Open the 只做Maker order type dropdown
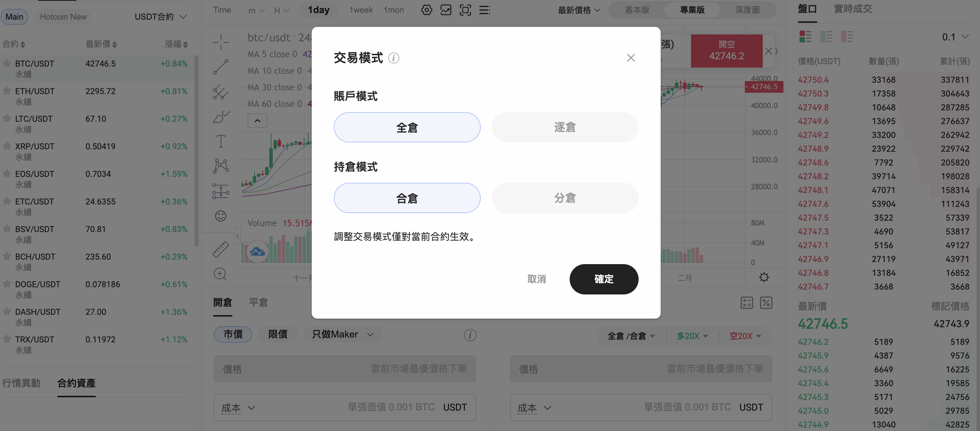980x431 pixels. click(x=342, y=334)
